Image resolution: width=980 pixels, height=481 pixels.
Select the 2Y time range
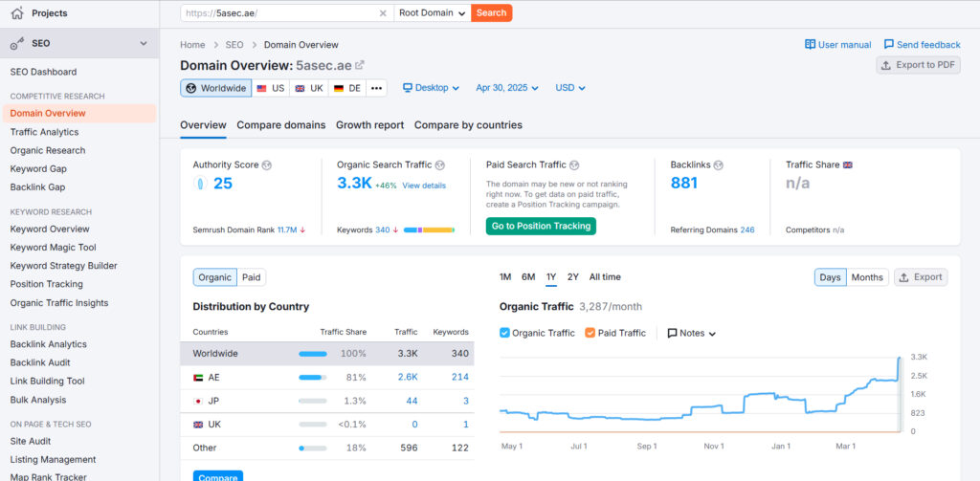572,276
